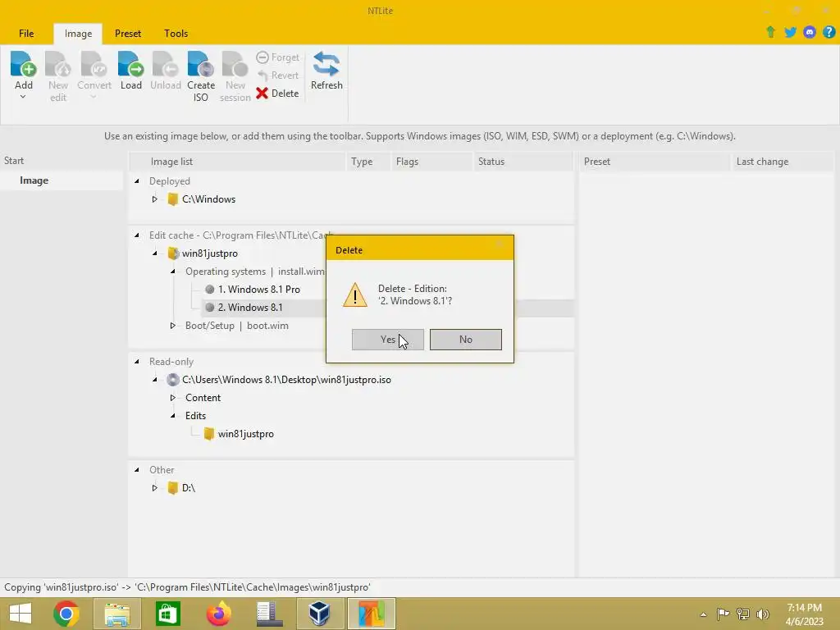840x630 pixels.
Task: Open the Add button dropdown arrow
Action: pyautogui.click(x=23, y=97)
